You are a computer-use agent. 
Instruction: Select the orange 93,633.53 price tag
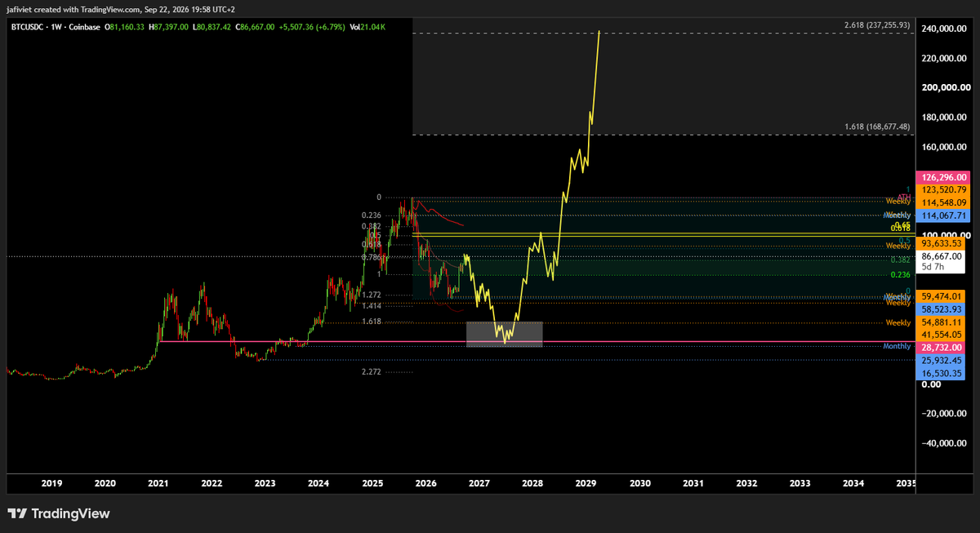click(941, 242)
